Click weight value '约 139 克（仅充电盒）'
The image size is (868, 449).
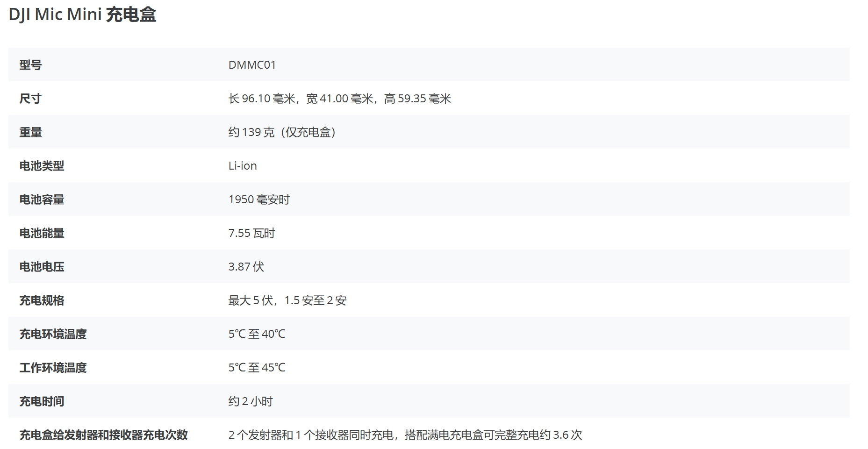[x=282, y=132]
